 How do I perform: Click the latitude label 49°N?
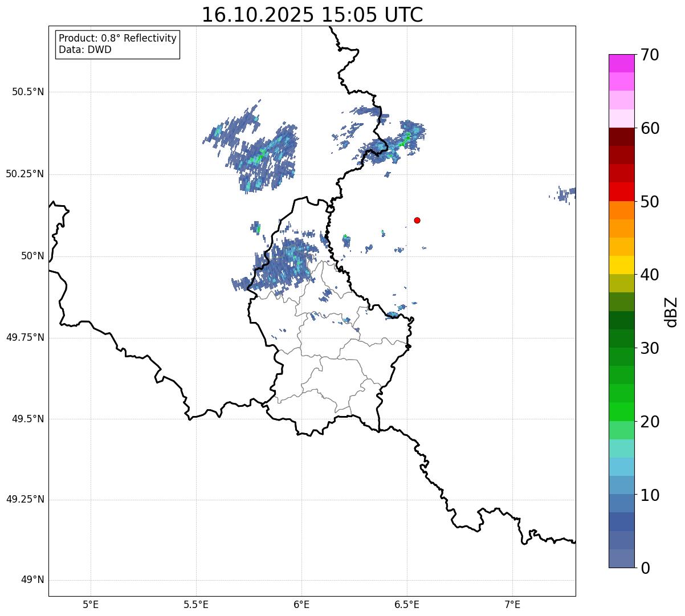[x=32, y=580]
